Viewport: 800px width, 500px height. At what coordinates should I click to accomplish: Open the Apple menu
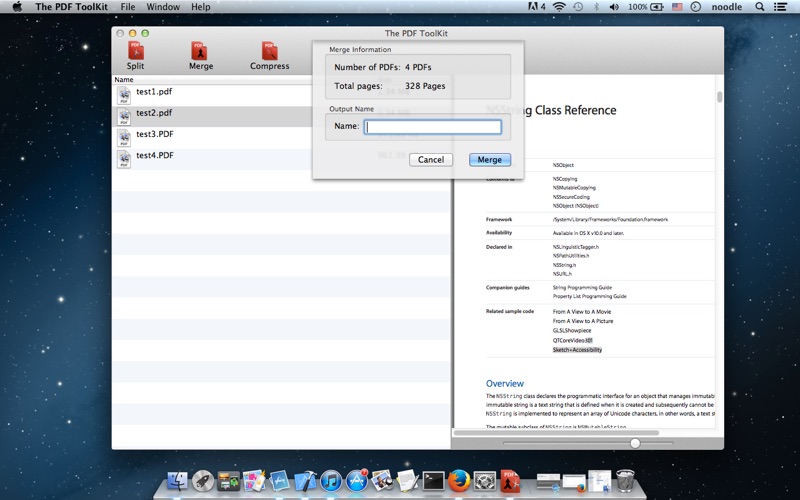pos(17,7)
